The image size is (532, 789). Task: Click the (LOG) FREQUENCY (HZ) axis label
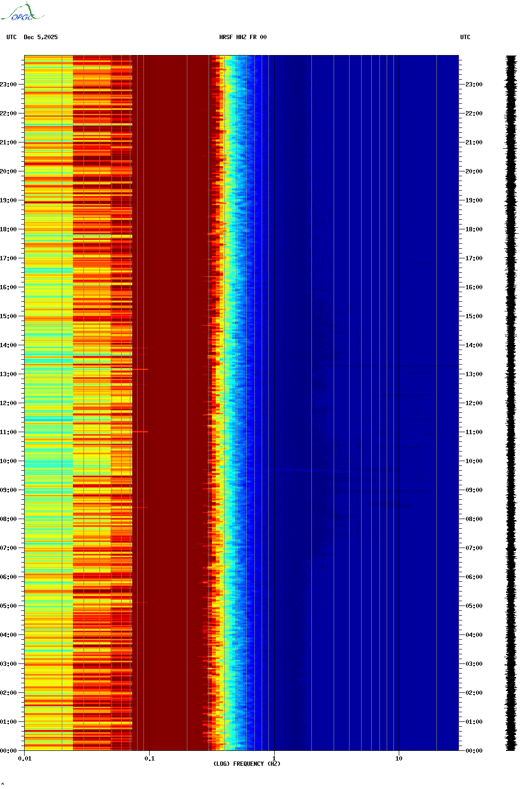[247, 763]
